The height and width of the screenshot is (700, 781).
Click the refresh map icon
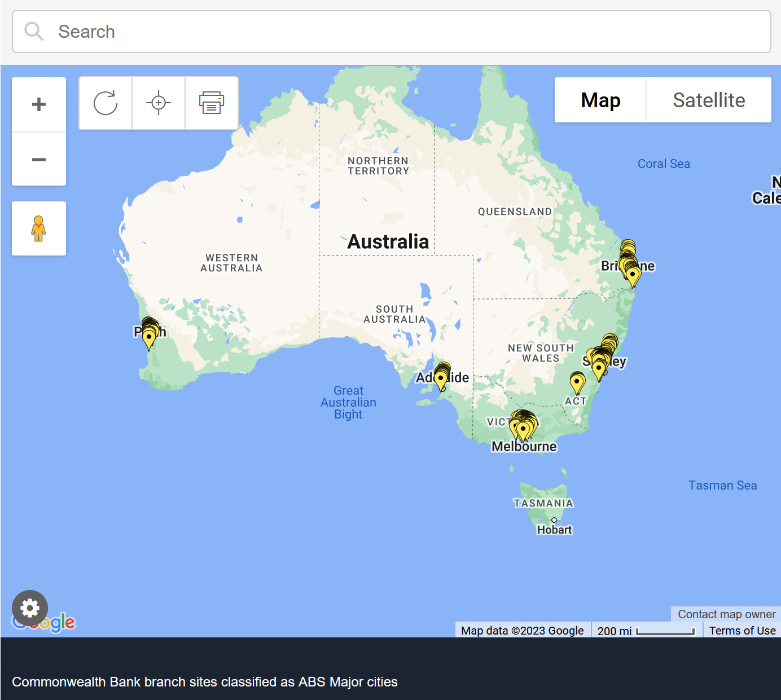coord(106,103)
